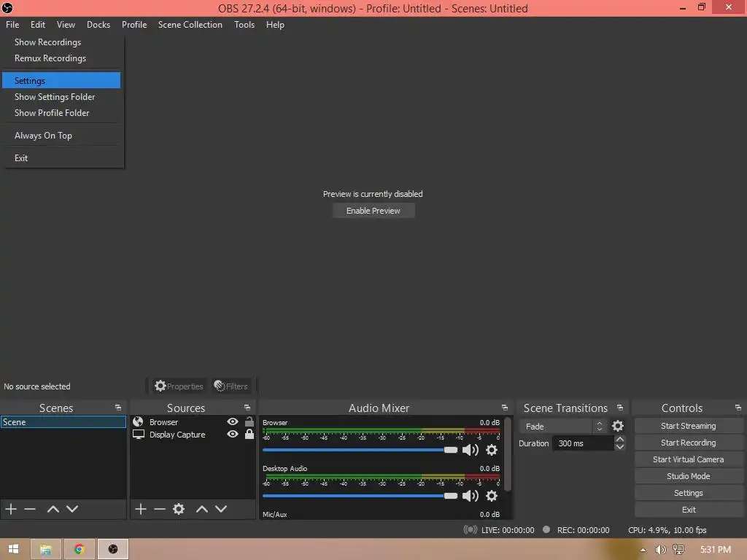
Task: Open the Scene Collection menu
Action: [x=190, y=24]
